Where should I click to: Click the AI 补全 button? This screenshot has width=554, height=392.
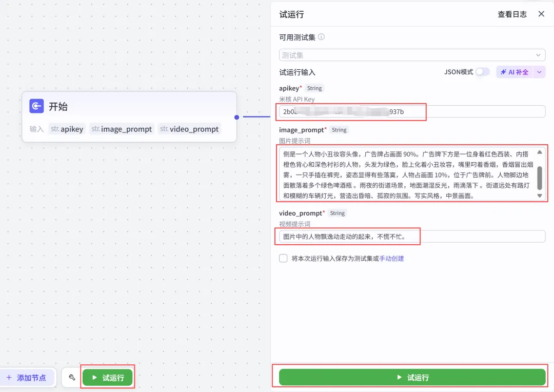pos(515,72)
